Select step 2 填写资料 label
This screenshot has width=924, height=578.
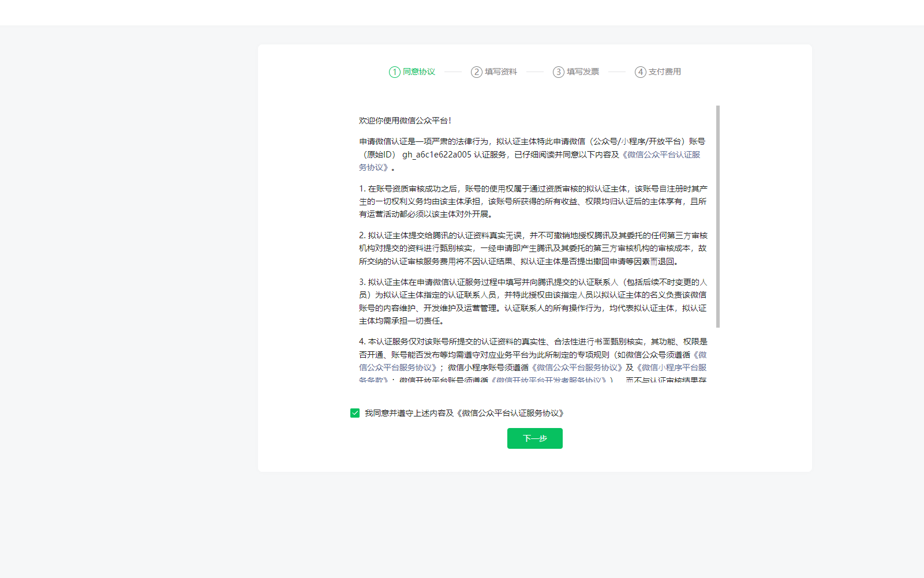pos(501,72)
